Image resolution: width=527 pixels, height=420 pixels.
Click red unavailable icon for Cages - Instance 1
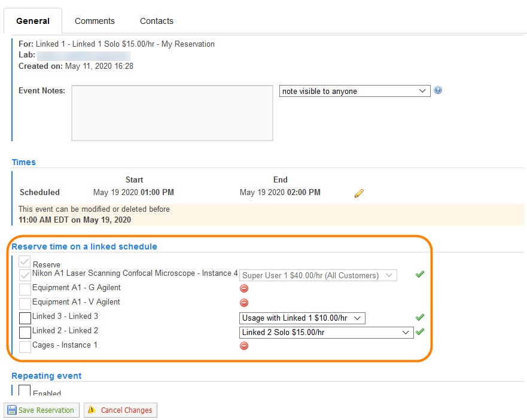point(244,346)
